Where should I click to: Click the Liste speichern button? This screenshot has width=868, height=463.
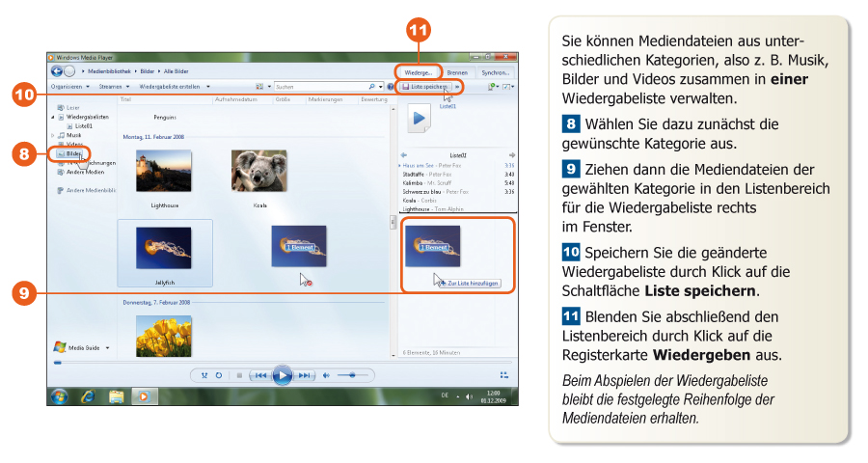[x=429, y=87]
